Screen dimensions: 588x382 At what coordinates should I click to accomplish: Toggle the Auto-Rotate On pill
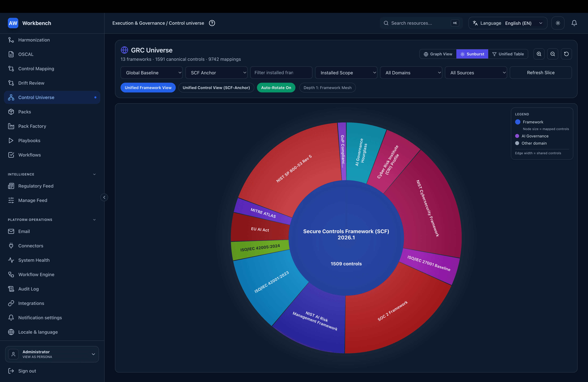(276, 88)
